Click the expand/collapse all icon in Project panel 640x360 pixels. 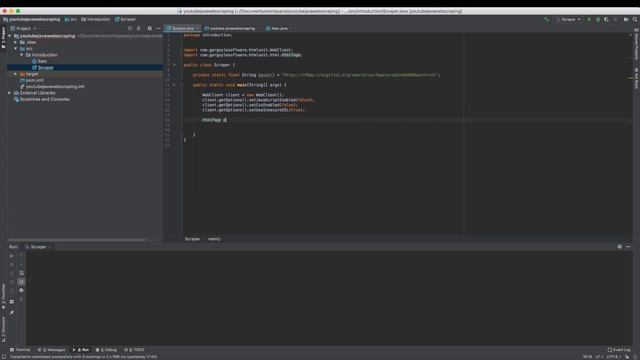click(x=139, y=29)
